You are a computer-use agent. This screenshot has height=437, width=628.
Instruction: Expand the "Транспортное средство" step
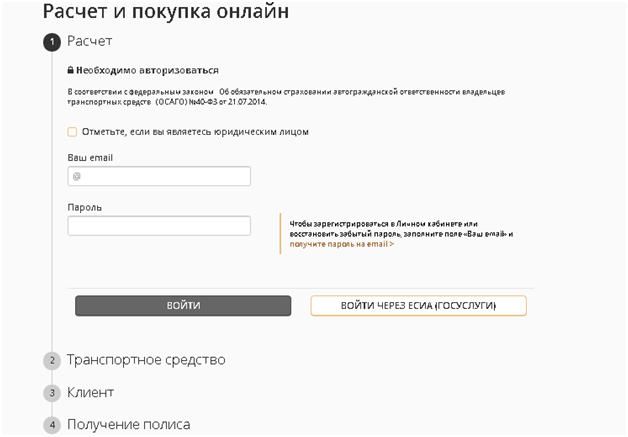(146, 360)
